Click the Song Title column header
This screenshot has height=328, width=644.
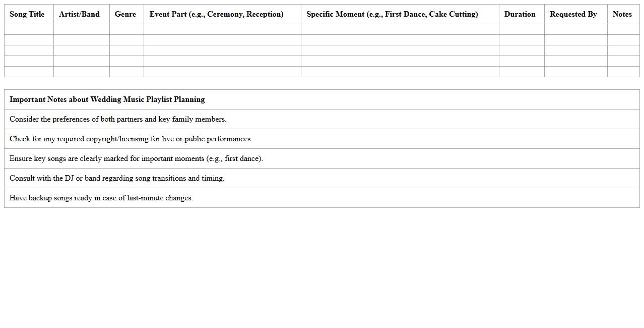(27, 14)
